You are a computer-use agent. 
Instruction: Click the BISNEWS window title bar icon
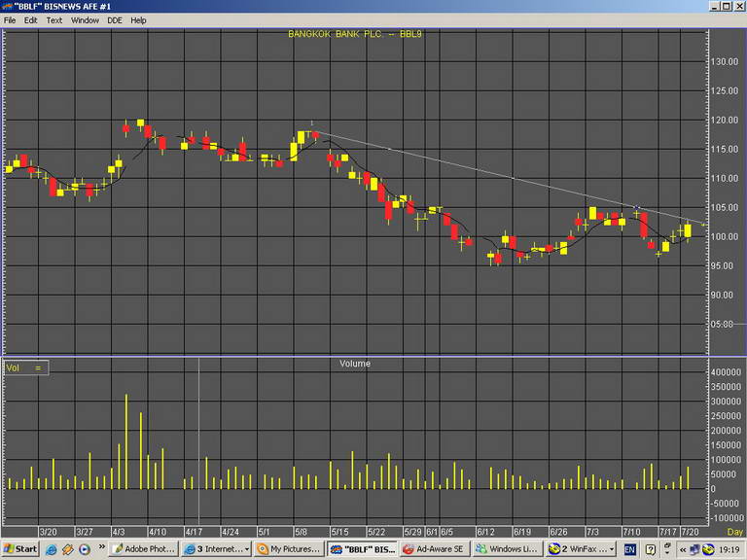pos(7,6)
